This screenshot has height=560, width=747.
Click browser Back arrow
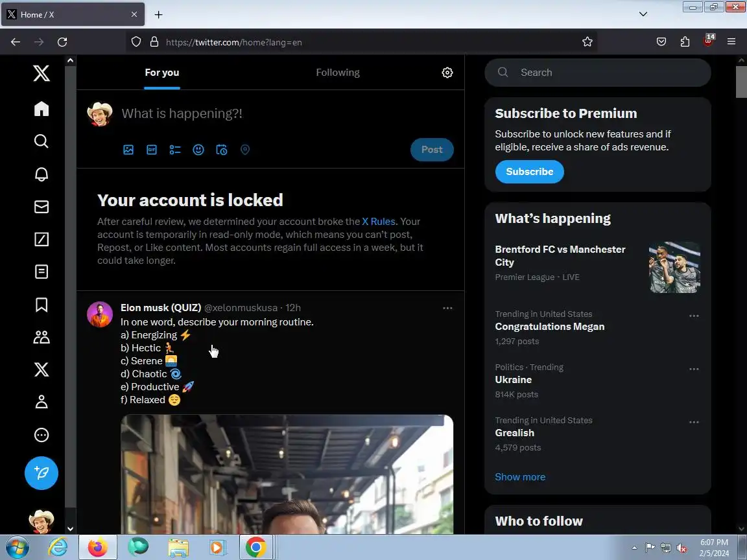click(x=16, y=42)
